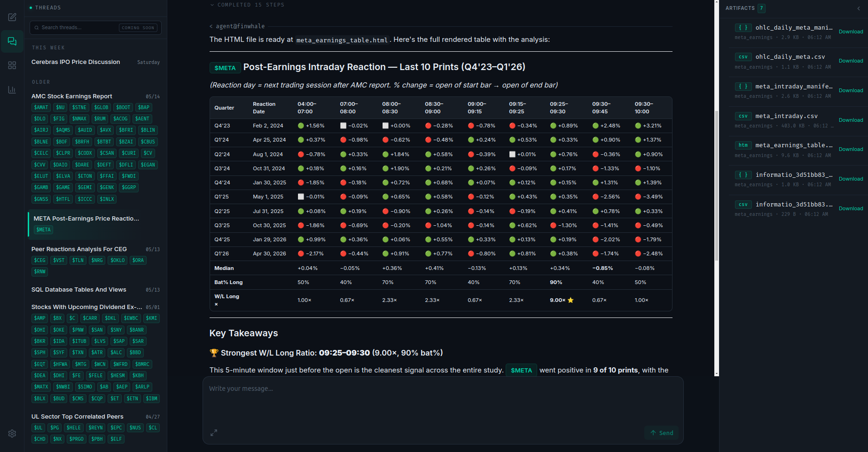Click the meta_earnings_table.html filename text
This screenshot has height=452, width=868.
(342, 40)
